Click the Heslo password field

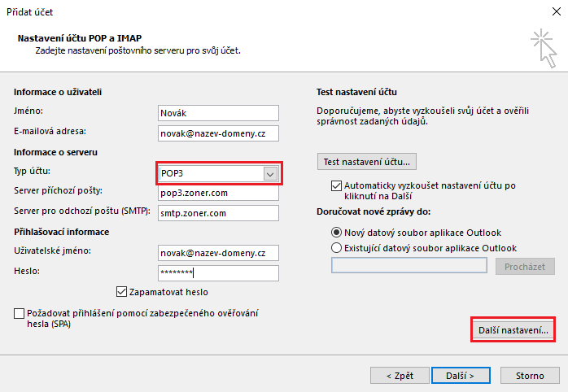point(218,273)
